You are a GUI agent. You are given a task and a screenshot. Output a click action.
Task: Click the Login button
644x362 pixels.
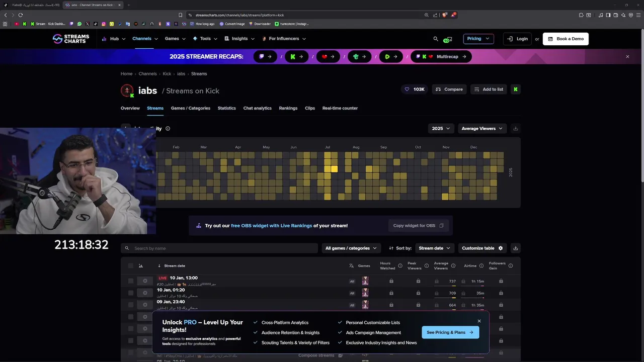(x=517, y=39)
